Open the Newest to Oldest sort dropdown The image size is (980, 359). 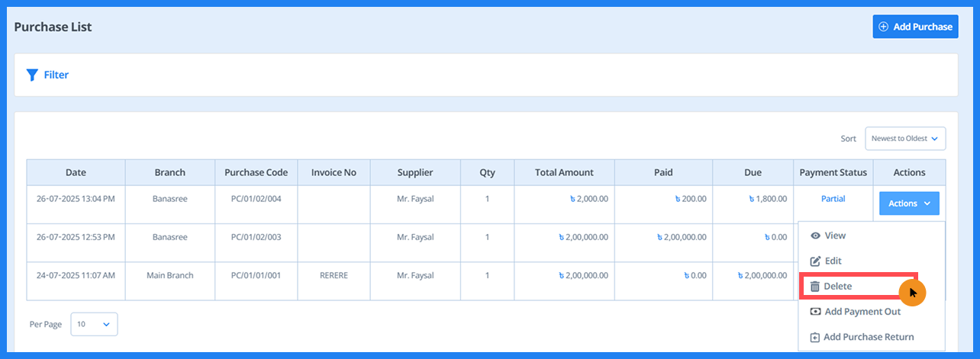[x=904, y=139]
